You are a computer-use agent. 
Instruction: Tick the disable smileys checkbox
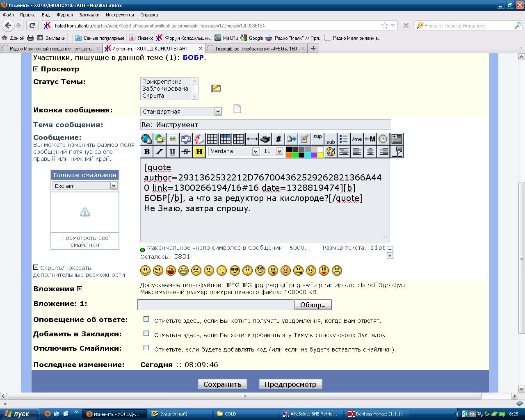(x=146, y=348)
